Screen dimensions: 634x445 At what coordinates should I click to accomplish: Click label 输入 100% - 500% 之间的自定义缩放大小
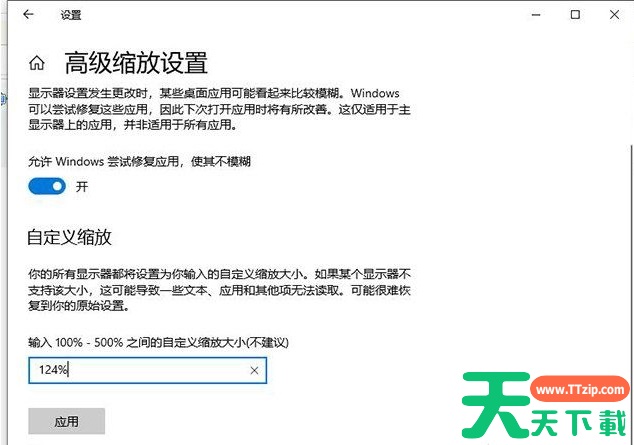(x=158, y=343)
